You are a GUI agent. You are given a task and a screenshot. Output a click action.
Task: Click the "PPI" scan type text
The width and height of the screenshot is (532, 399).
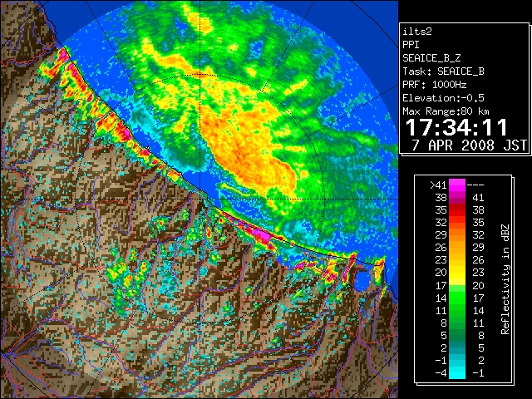click(x=411, y=45)
